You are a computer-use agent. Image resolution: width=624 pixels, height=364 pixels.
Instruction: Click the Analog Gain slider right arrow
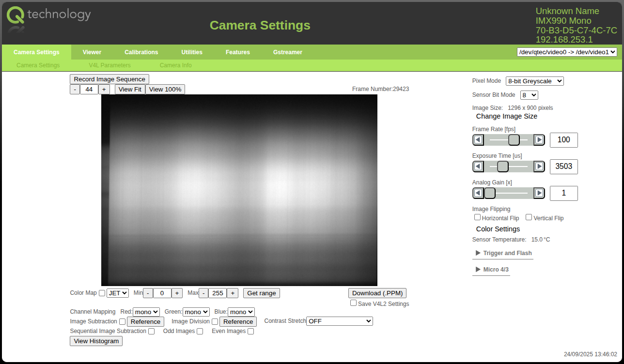[x=539, y=193]
